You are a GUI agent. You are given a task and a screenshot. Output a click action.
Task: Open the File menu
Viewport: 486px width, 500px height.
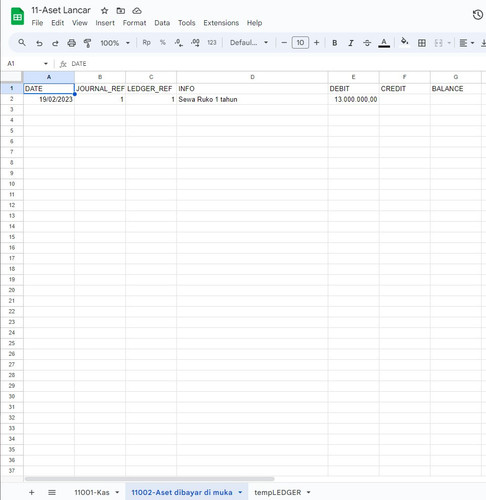click(37, 23)
